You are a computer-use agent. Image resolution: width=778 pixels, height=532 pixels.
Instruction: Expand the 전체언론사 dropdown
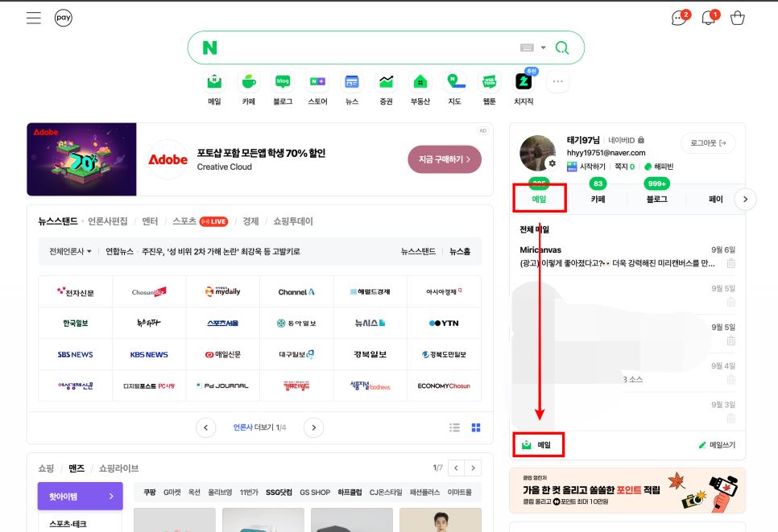click(x=71, y=251)
